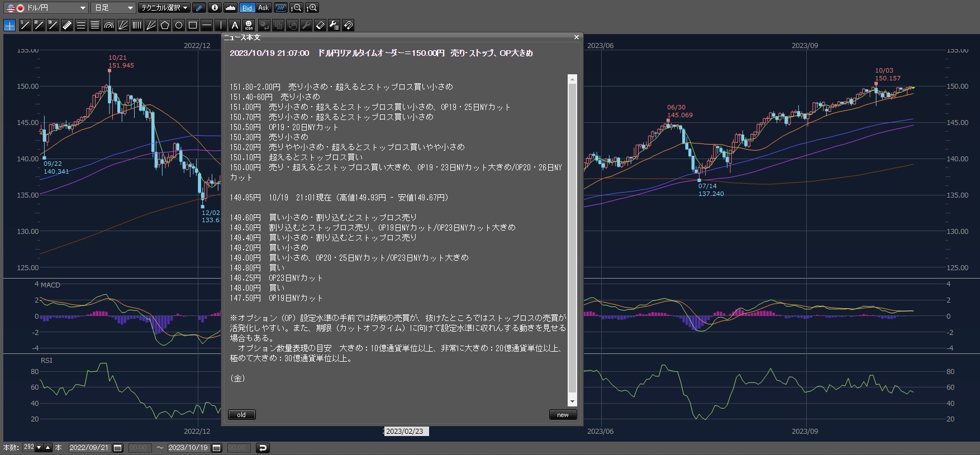This screenshot has width=980, height=455.
Task: Select the ellipse drawing tool
Action: pos(179,25)
